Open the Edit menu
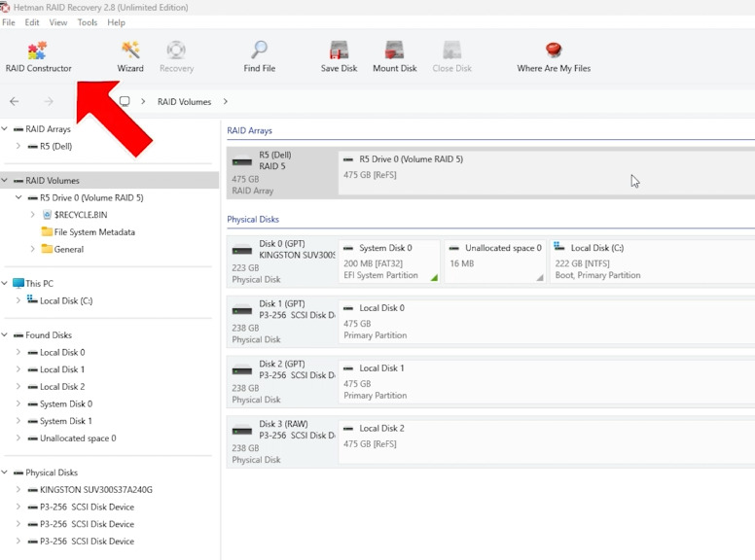This screenshot has height=560, width=755. [x=32, y=22]
